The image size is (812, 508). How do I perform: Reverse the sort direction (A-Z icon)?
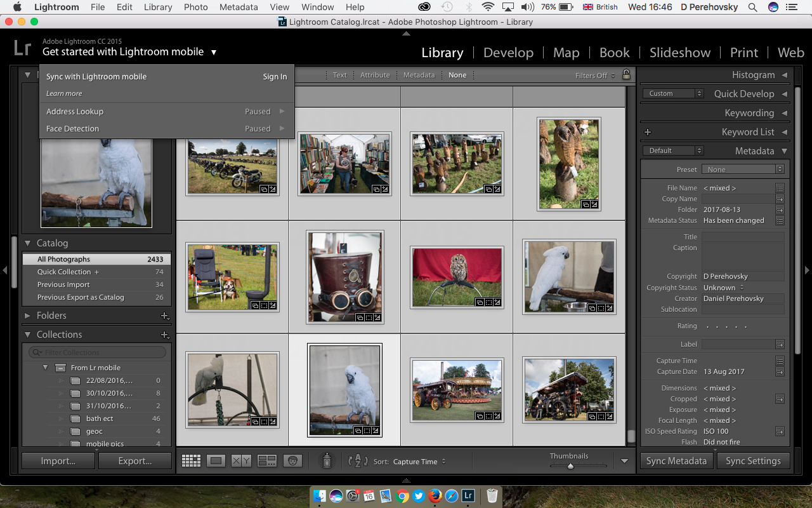click(x=358, y=461)
